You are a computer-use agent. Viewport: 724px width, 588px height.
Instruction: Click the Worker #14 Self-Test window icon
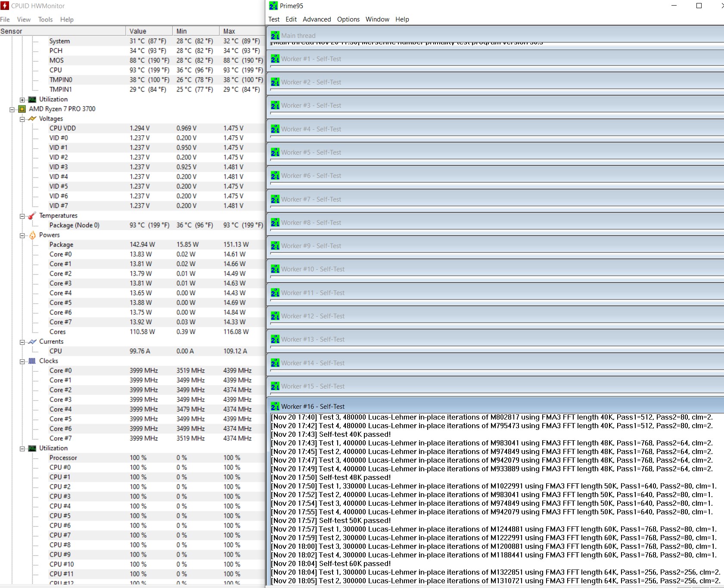[x=275, y=363]
